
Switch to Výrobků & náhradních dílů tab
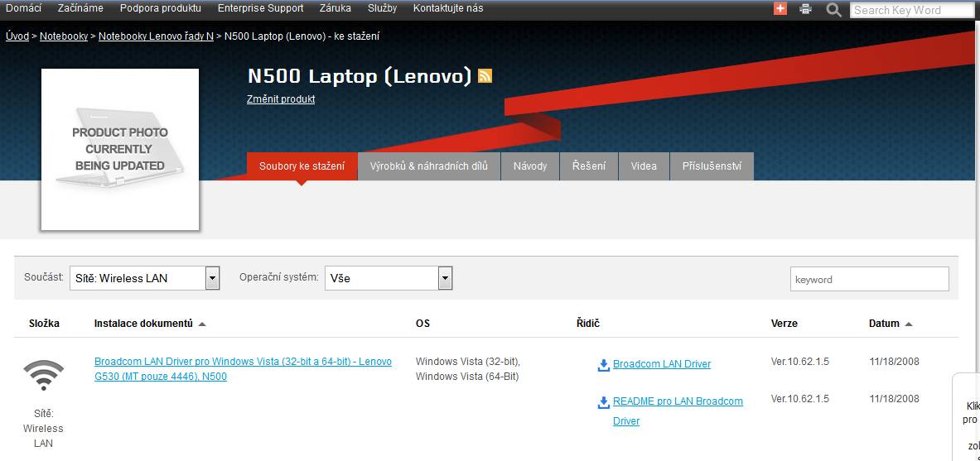pos(429,166)
